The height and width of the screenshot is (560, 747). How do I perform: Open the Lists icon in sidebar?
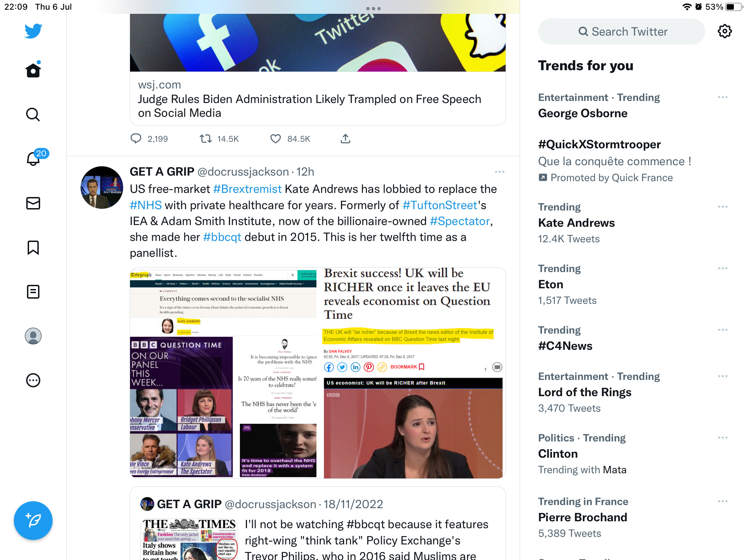click(33, 292)
